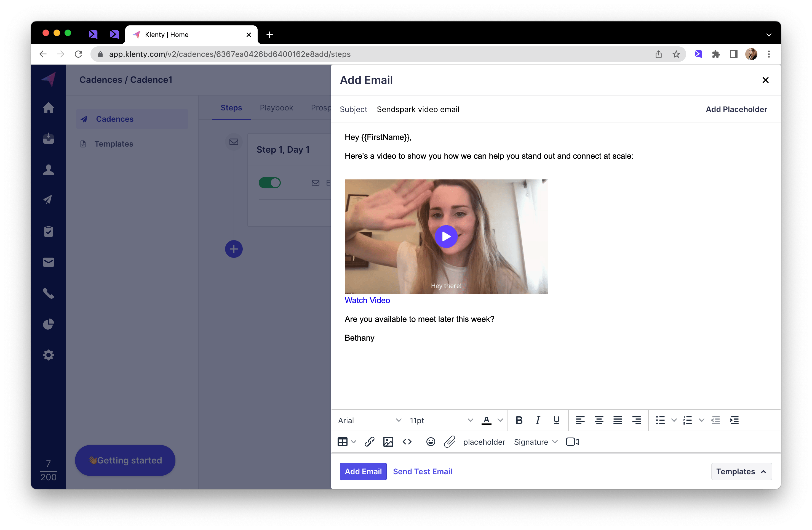Open the table insert dropdown
This screenshot has width=812, height=530.
[x=347, y=442]
